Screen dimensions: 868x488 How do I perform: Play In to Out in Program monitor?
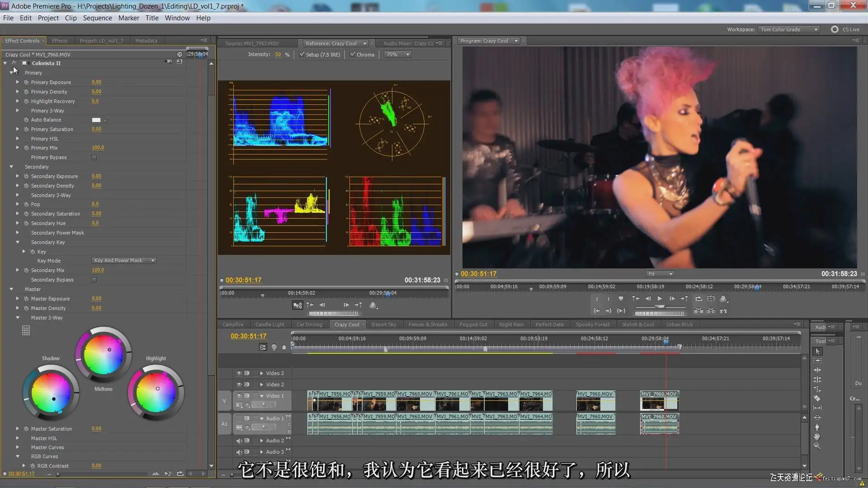[x=621, y=311]
